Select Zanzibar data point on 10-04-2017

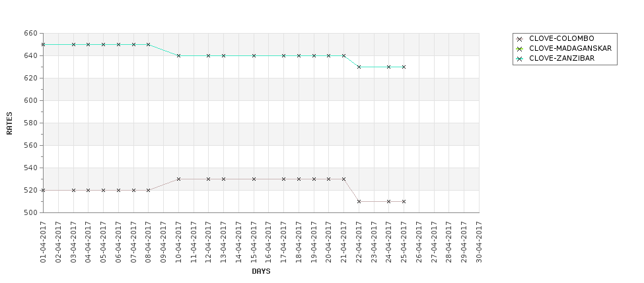point(178,56)
